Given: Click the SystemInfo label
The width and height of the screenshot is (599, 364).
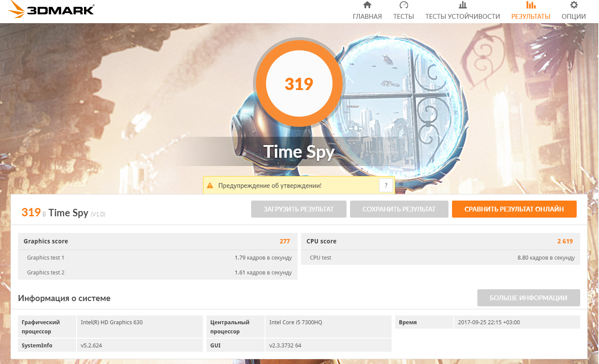Looking at the screenshot, I should click(x=37, y=346).
